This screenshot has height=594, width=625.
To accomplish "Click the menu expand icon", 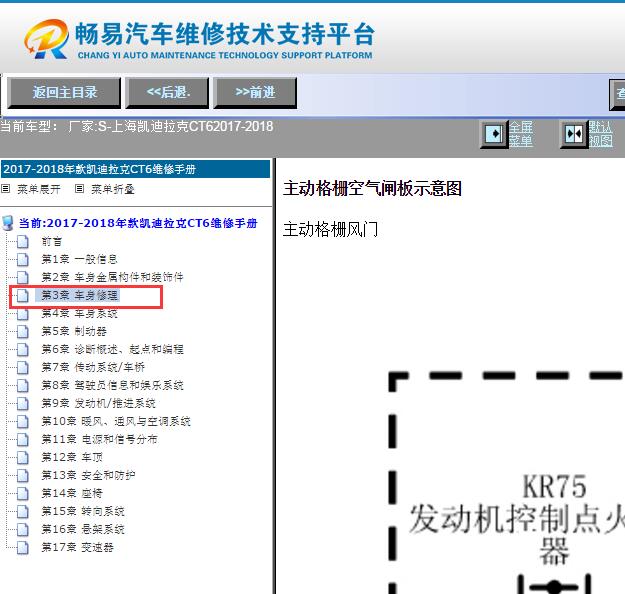I will click(x=6, y=189).
